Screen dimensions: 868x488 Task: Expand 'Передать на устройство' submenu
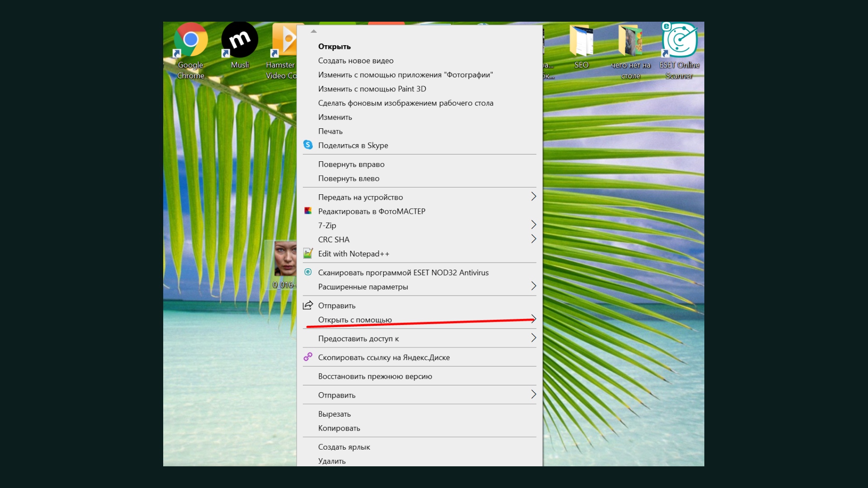tap(533, 197)
